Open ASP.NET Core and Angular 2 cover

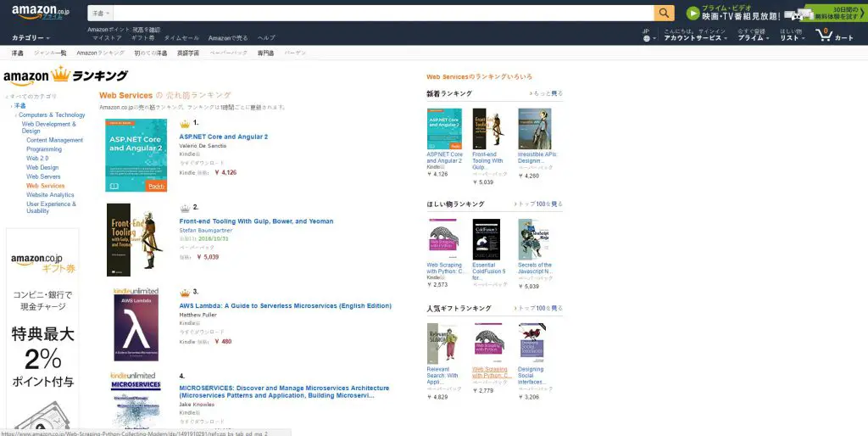click(136, 155)
